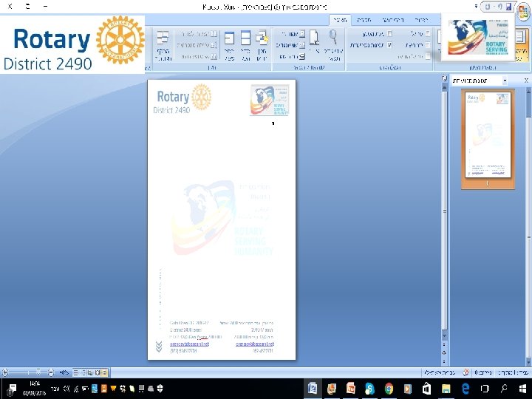Toggle the Document Map checkbox
Image resolution: width=532 pixels, height=399 pixels.
389,34
